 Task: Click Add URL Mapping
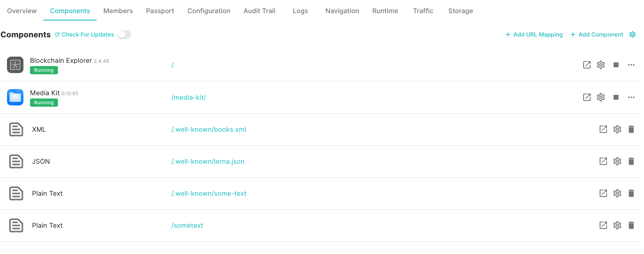click(534, 34)
